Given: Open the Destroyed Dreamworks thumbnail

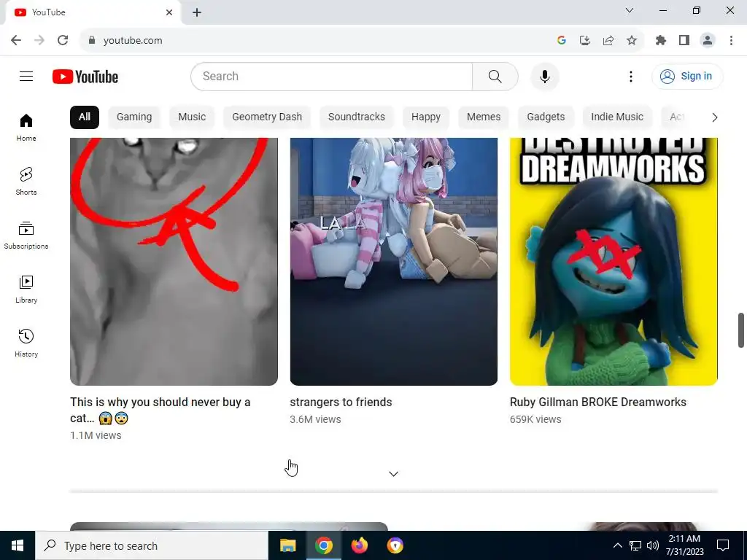Looking at the screenshot, I should [x=614, y=262].
